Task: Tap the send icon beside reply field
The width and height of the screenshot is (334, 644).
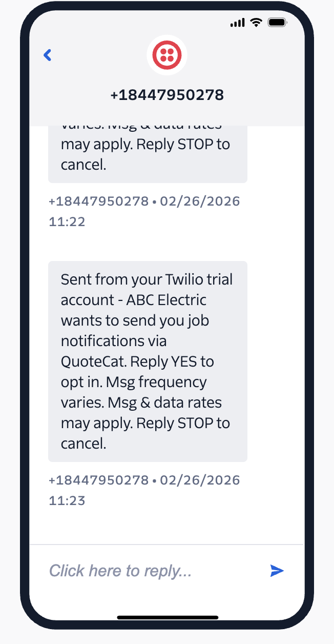Action: coord(276,571)
